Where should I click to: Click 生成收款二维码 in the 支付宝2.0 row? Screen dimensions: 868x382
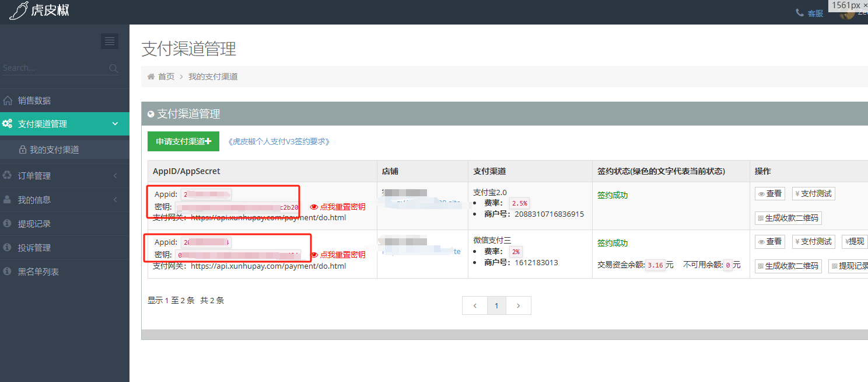tap(788, 218)
